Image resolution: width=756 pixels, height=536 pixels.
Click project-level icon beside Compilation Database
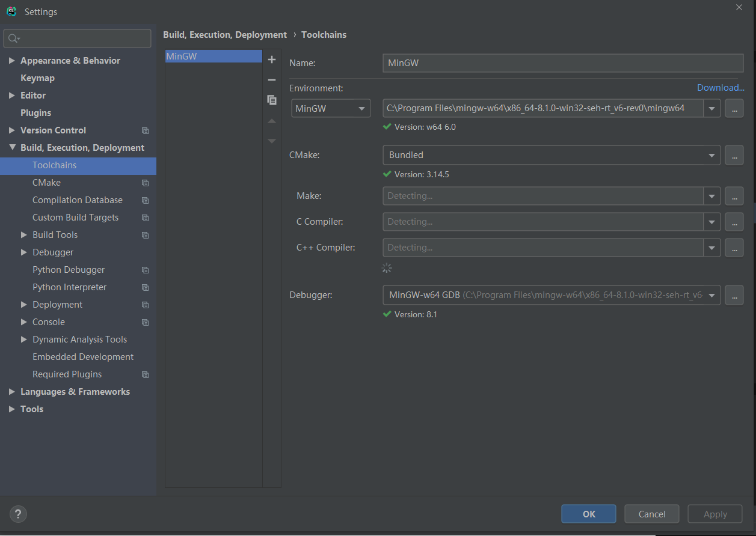145,200
